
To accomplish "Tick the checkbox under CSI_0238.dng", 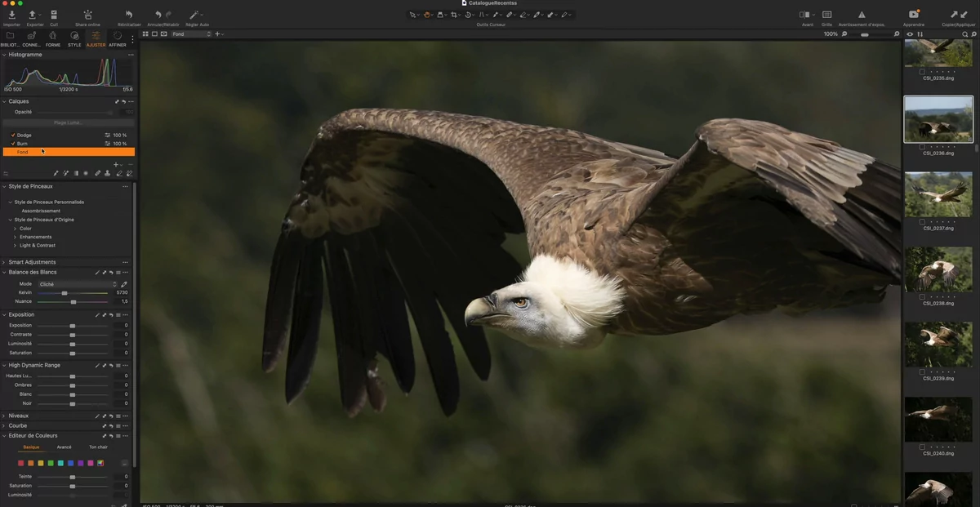I will coord(922,296).
